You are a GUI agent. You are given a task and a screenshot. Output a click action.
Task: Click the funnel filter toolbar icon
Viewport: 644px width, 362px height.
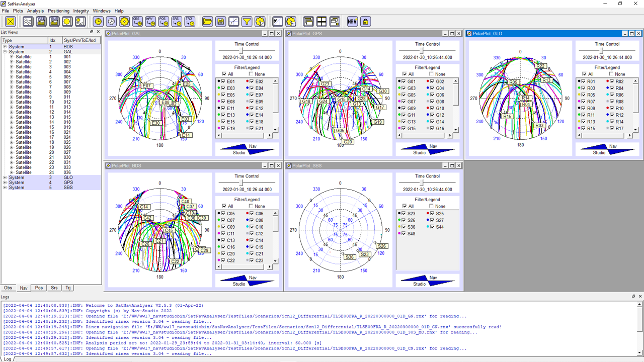(247, 21)
